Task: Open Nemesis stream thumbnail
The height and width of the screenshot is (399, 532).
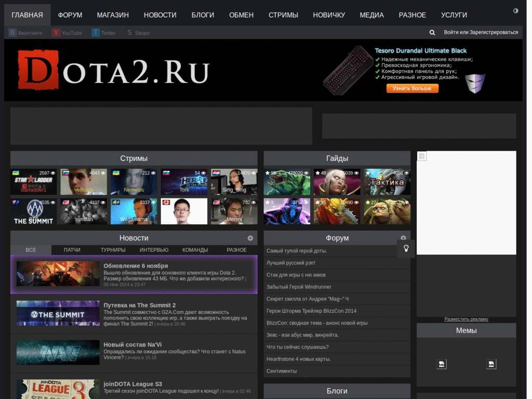Action: point(134,182)
